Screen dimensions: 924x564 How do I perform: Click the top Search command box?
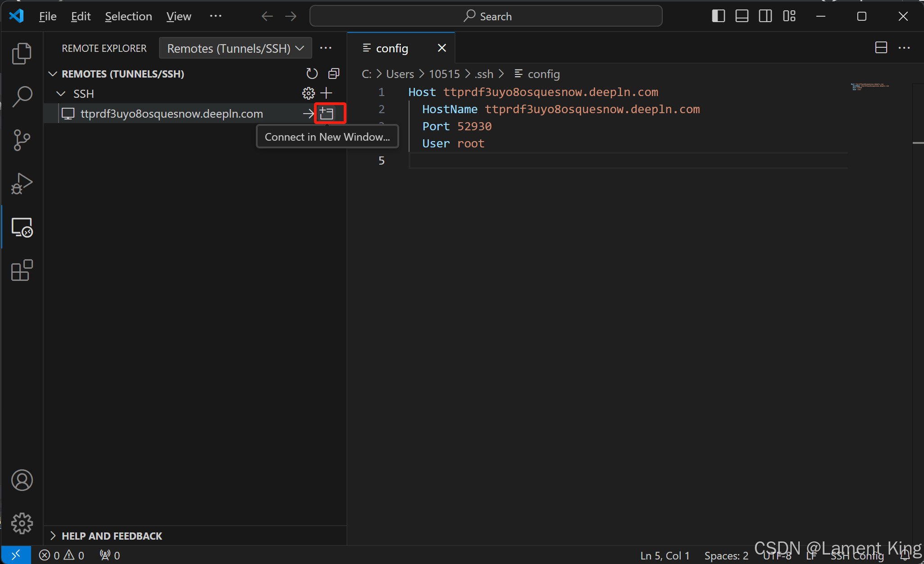(x=486, y=16)
